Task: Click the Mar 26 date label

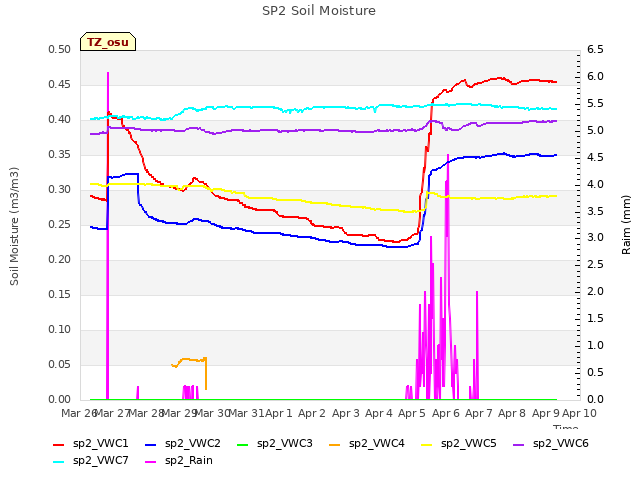Action: point(78,413)
